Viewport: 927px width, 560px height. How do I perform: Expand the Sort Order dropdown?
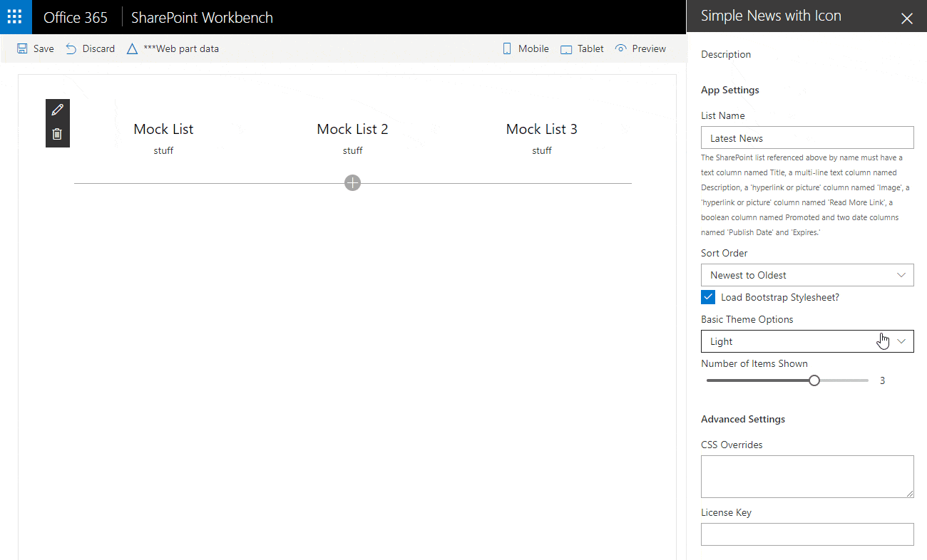point(807,275)
